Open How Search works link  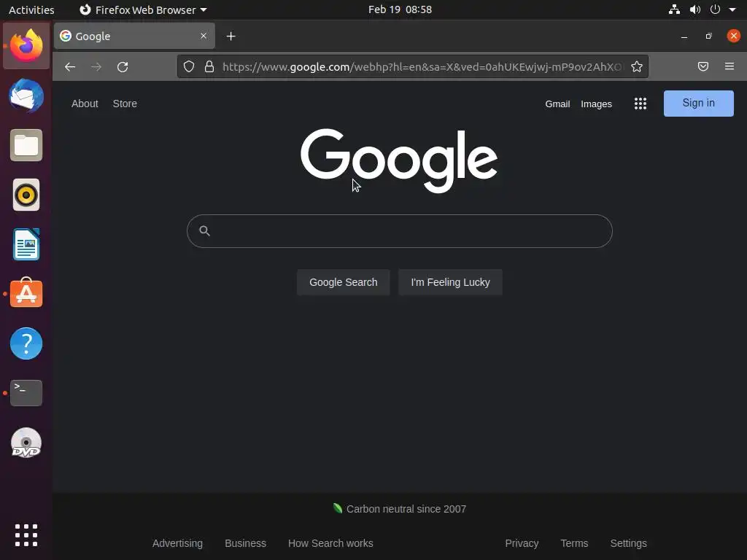(330, 543)
